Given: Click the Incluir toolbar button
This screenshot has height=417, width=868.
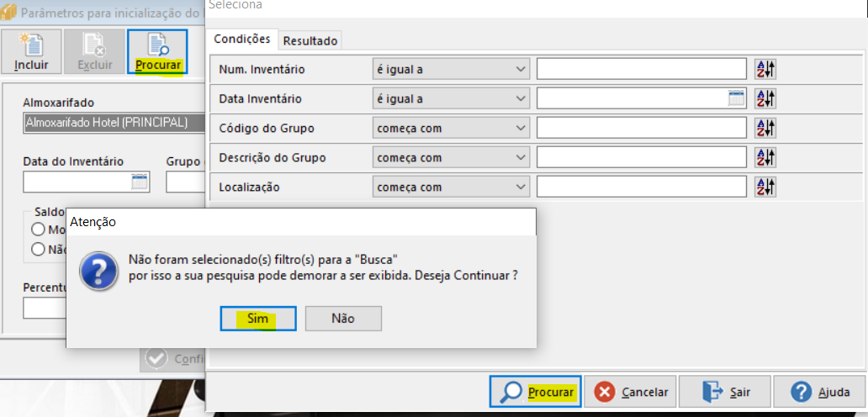Looking at the screenshot, I should point(32,51).
